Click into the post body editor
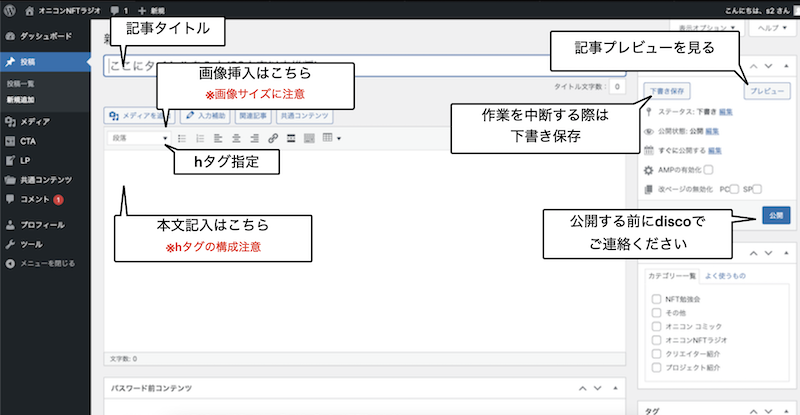 (365, 250)
